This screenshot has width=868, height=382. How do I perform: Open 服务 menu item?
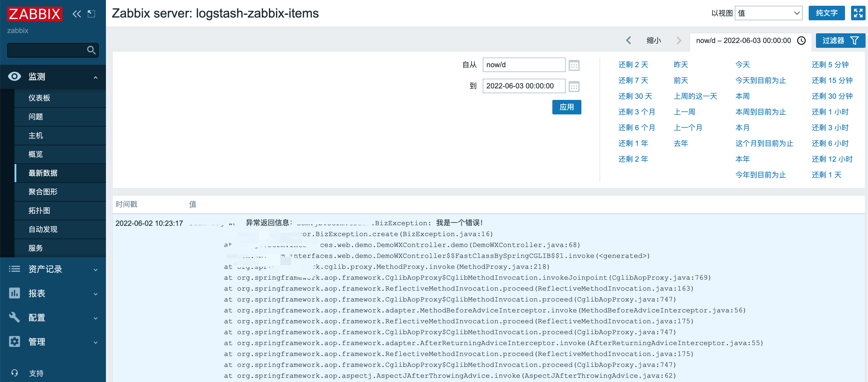click(x=60, y=248)
